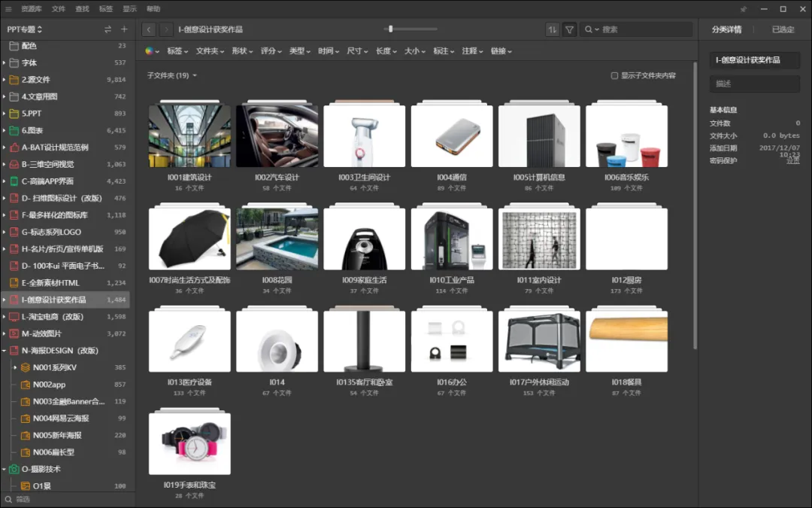Click the folder name field in details panel
This screenshot has height=508, width=812.
(x=755, y=60)
